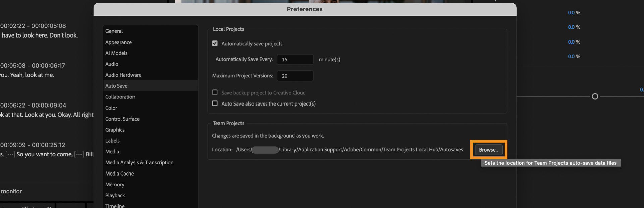
Task: Open the Audio Hardware preferences page
Action: 123,75
